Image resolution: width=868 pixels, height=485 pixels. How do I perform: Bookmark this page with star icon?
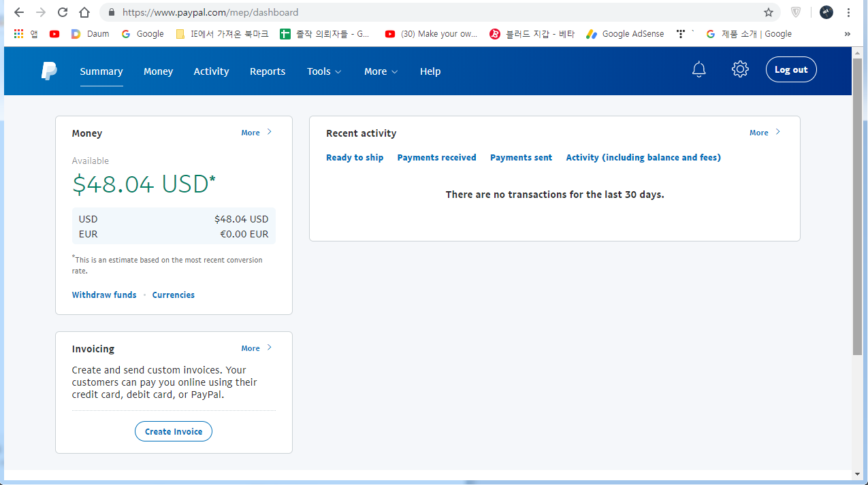pyautogui.click(x=769, y=12)
